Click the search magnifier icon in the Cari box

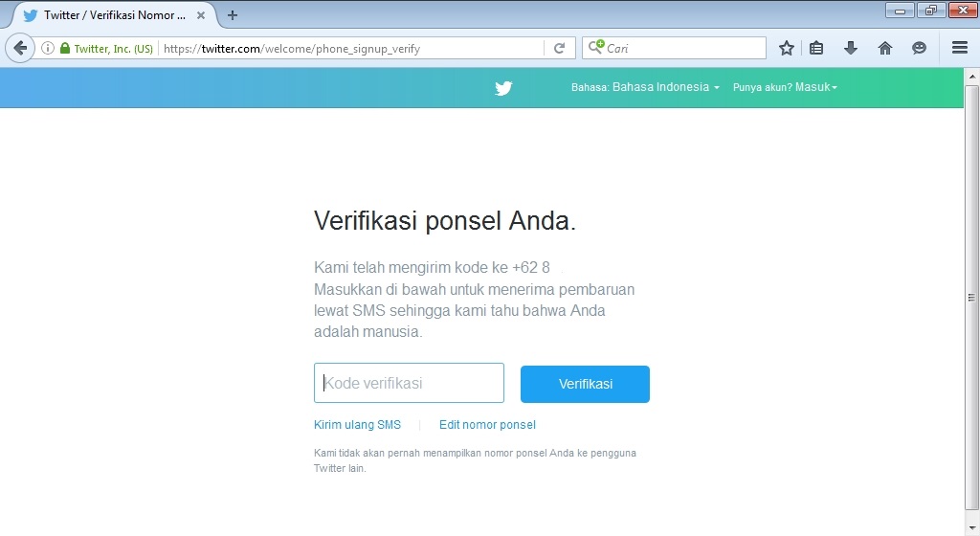(595, 47)
